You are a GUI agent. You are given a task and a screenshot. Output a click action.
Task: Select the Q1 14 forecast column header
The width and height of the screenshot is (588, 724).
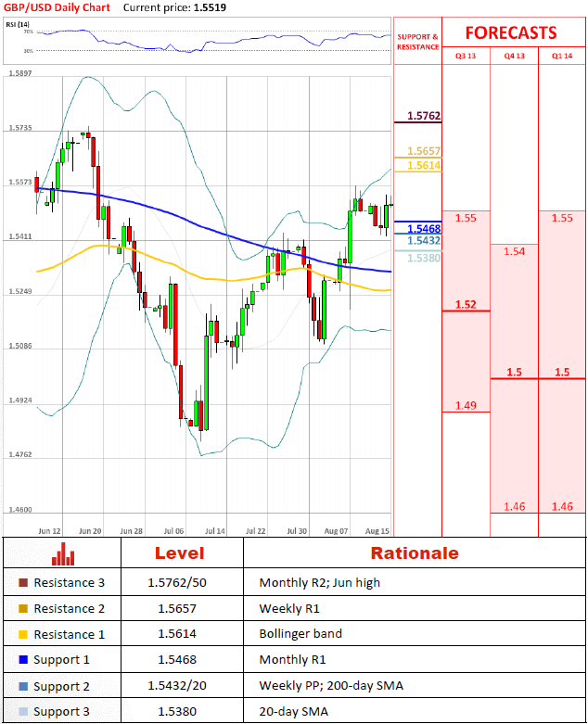pos(562,56)
